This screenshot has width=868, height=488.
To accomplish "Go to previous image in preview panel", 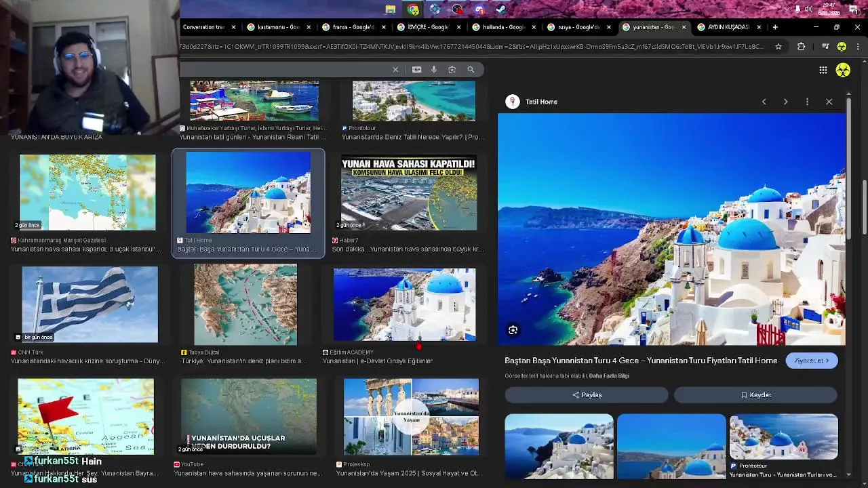I will [764, 102].
